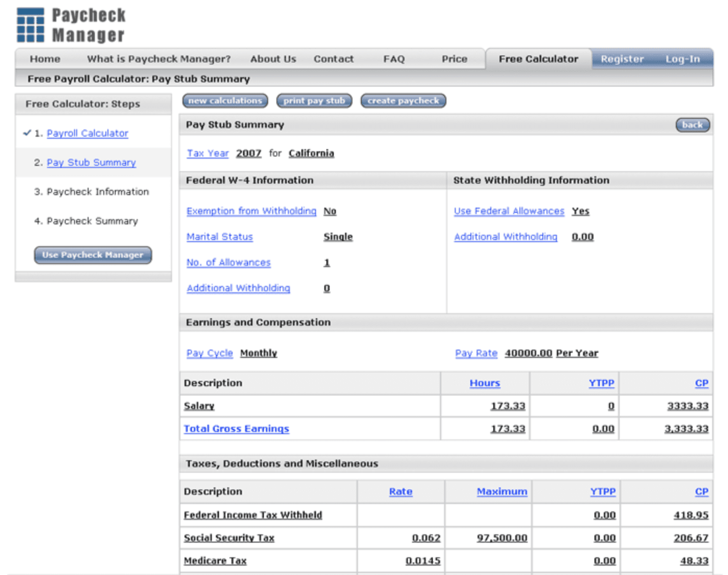Screen dimensions: 728x575
Task: Open the Log-In page
Action: [682, 59]
